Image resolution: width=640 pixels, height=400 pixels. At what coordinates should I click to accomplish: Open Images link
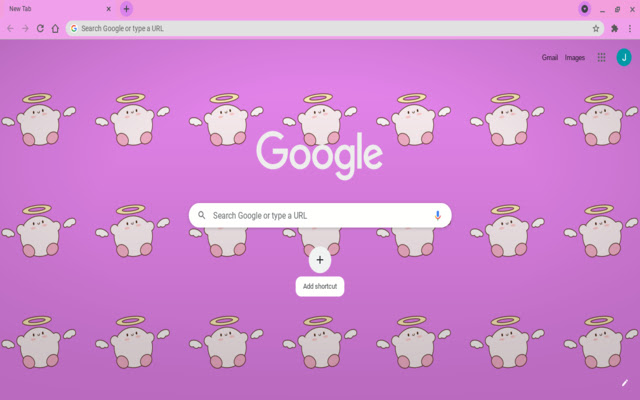[575, 58]
